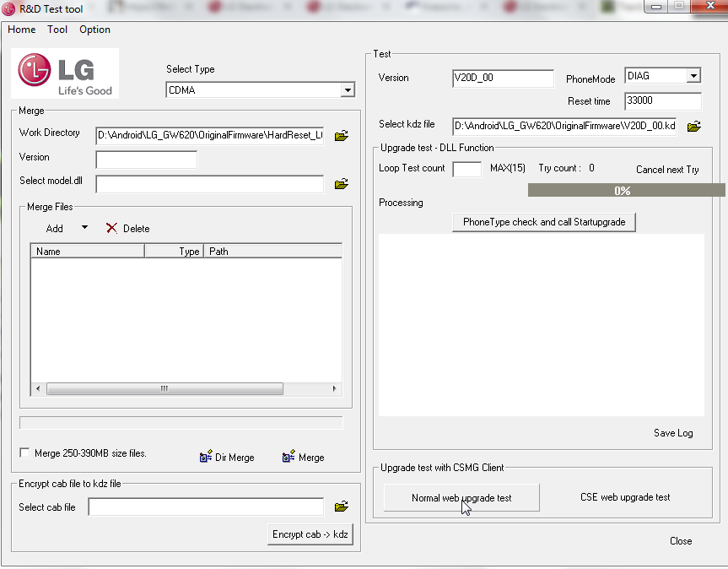728x569 pixels.
Task: Click the LG Life's Good logo
Action: (x=65, y=73)
